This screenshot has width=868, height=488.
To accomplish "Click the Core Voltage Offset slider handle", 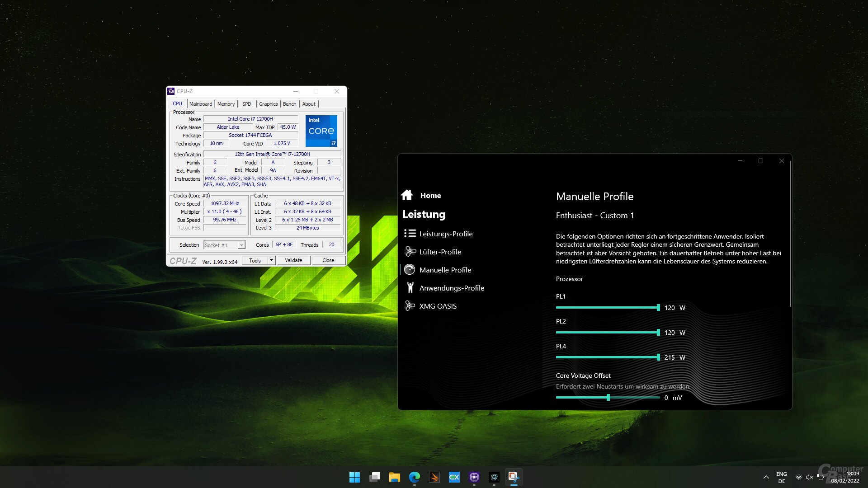I will pos(608,398).
